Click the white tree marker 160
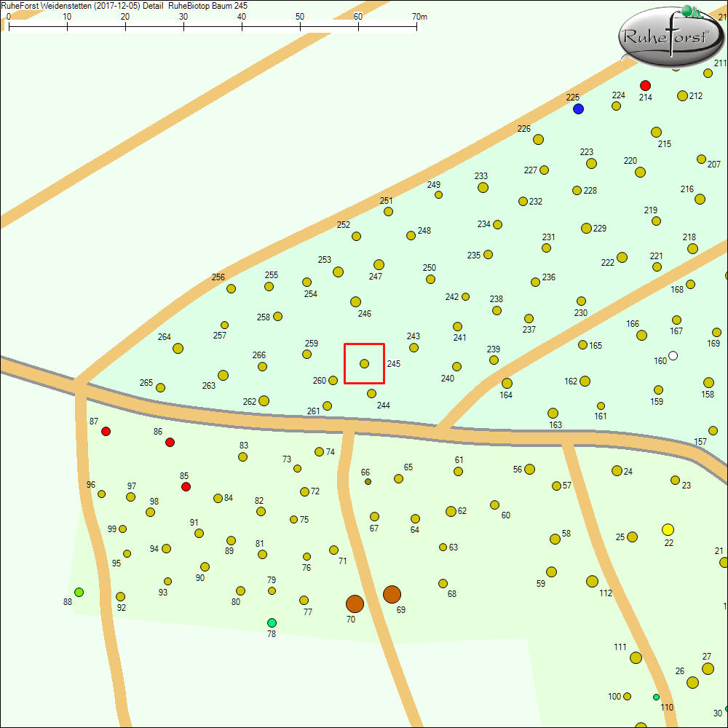The width and height of the screenshot is (728, 728). click(673, 355)
